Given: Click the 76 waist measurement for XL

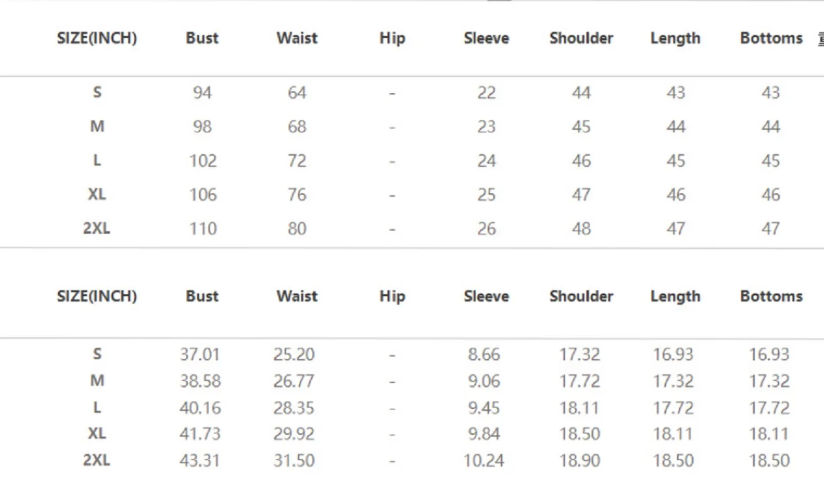Looking at the screenshot, I should pos(297,195).
